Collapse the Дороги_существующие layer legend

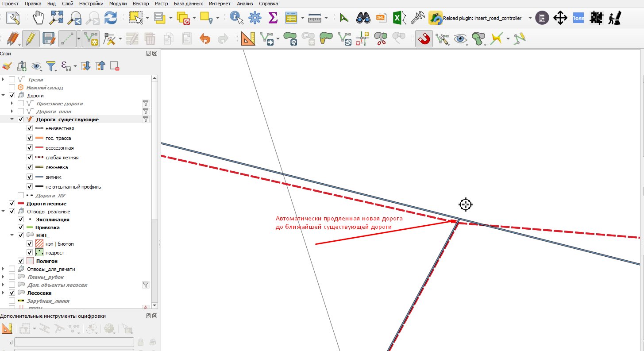(12, 120)
